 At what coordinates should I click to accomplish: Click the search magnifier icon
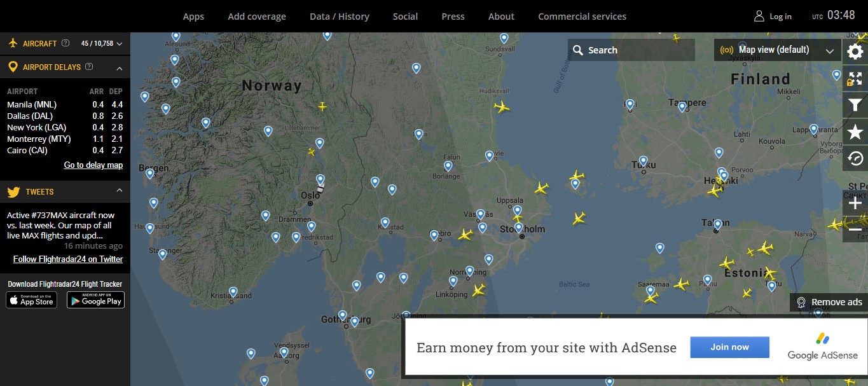pyautogui.click(x=577, y=50)
